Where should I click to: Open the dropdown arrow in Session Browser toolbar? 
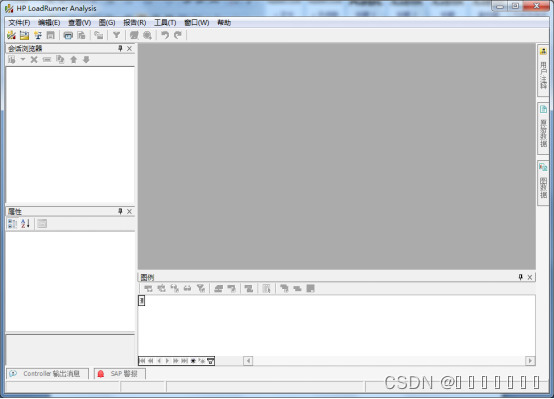(x=23, y=59)
